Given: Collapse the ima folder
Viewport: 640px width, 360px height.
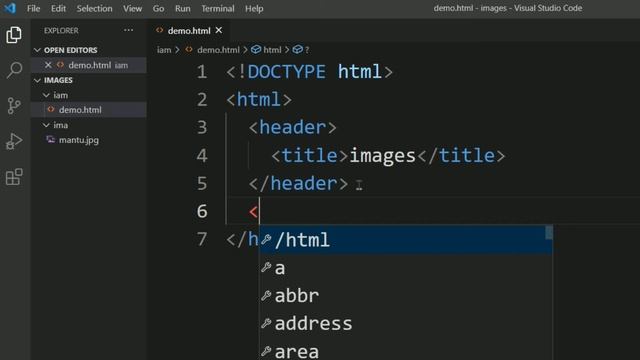Looking at the screenshot, I should [x=46, y=125].
